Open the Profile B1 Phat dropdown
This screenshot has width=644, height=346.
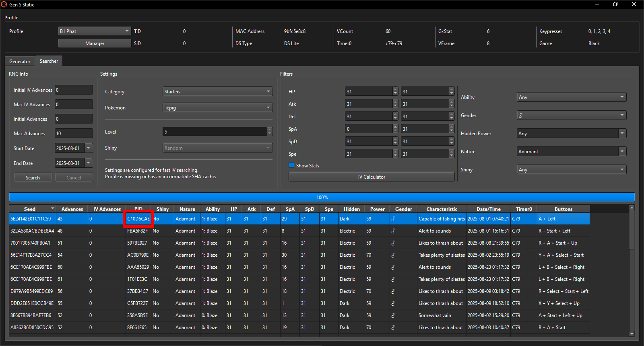coord(95,31)
